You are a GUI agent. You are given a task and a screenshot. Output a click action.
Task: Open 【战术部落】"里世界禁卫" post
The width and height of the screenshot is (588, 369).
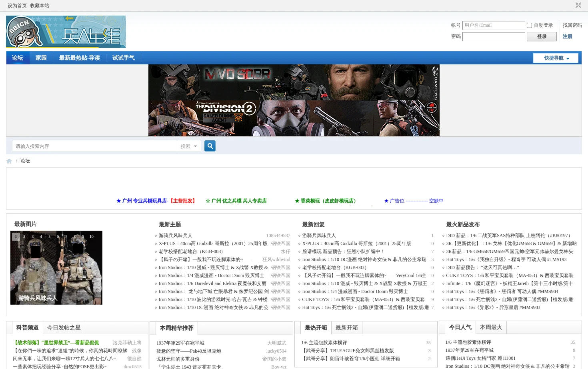(x=56, y=343)
